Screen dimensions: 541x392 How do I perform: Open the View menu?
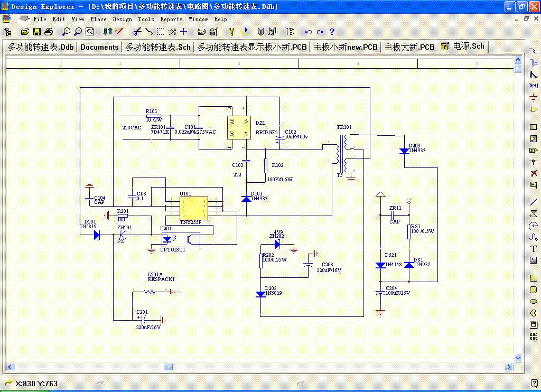pyautogui.click(x=78, y=20)
